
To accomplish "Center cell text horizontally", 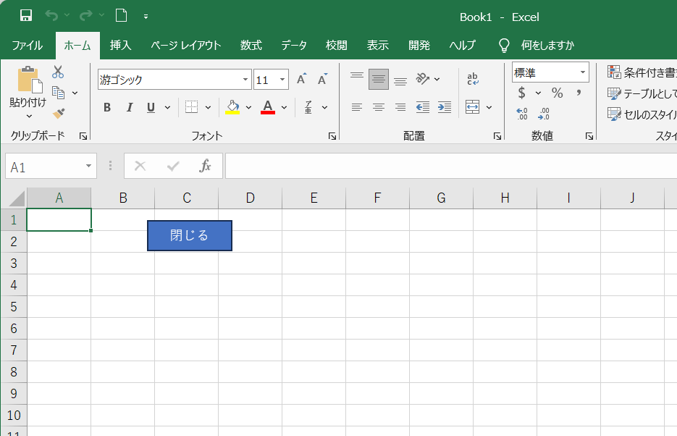I will pyautogui.click(x=379, y=107).
